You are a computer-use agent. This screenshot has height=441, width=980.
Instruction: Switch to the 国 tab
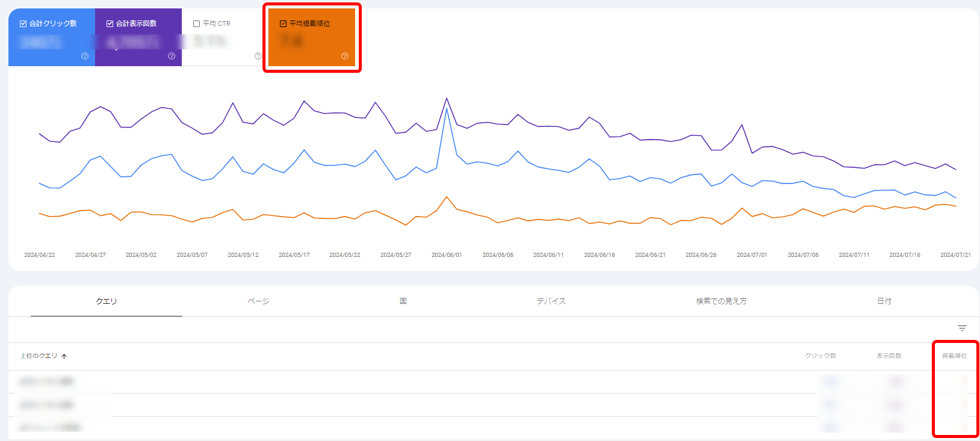pos(403,301)
